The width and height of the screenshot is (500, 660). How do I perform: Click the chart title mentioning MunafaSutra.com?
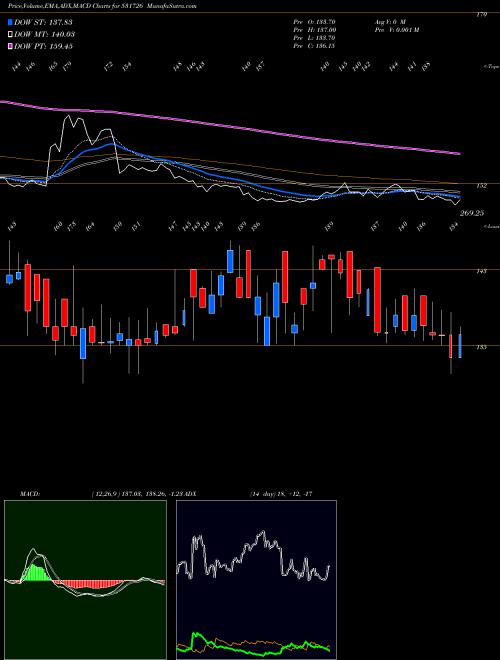[x=102, y=6]
